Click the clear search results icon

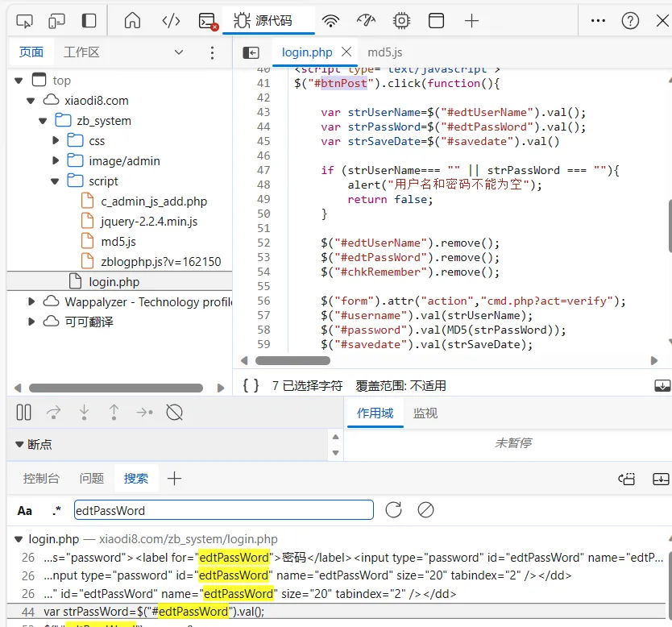(x=425, y=509)
